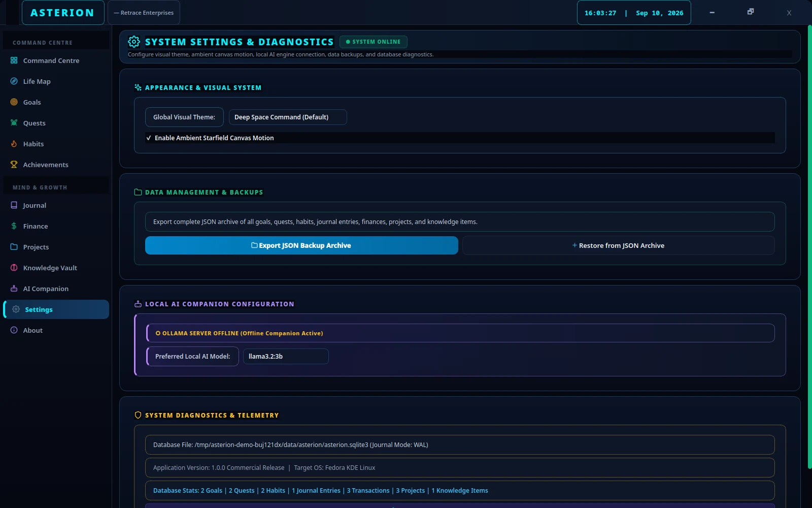The image size is (812, 508).
Task: Click the date Sep 10, 2026
Action: click(660, 13)
